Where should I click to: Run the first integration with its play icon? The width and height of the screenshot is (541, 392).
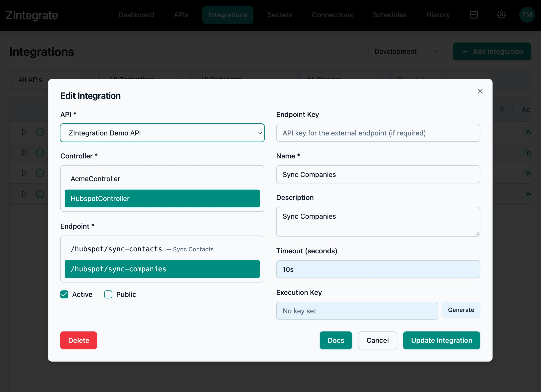pyautogui.click(x=24, y=132)
